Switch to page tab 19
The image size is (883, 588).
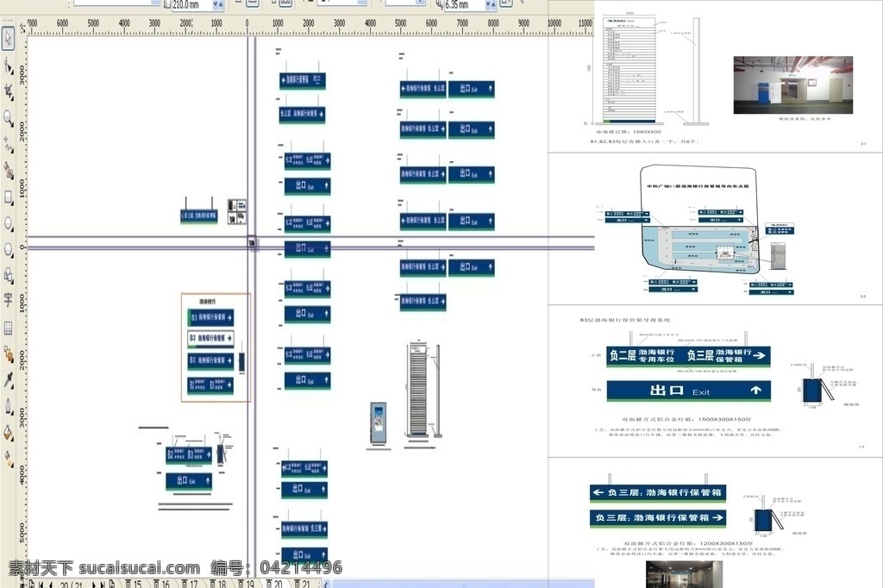(x=247, y=584)
